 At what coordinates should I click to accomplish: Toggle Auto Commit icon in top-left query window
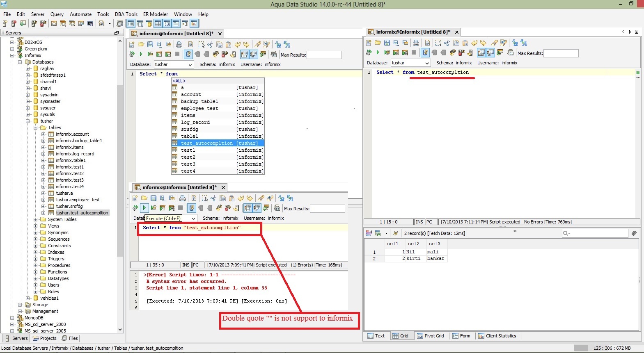(x=188, y=54)
